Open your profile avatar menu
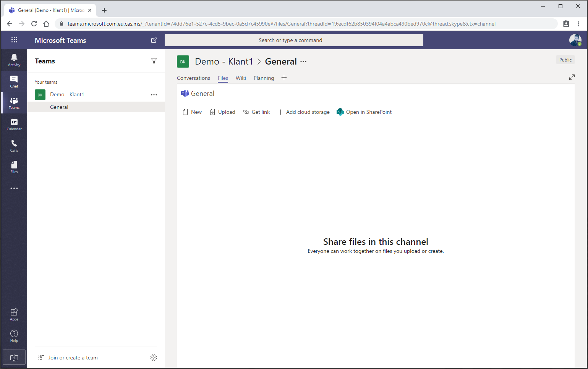Image resolution: width=588 pixels, height=369 pixels. point(575,40)
